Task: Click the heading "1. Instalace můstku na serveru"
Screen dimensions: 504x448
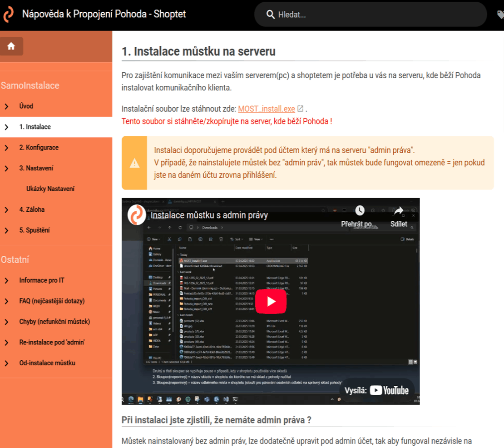Action: 198,51
